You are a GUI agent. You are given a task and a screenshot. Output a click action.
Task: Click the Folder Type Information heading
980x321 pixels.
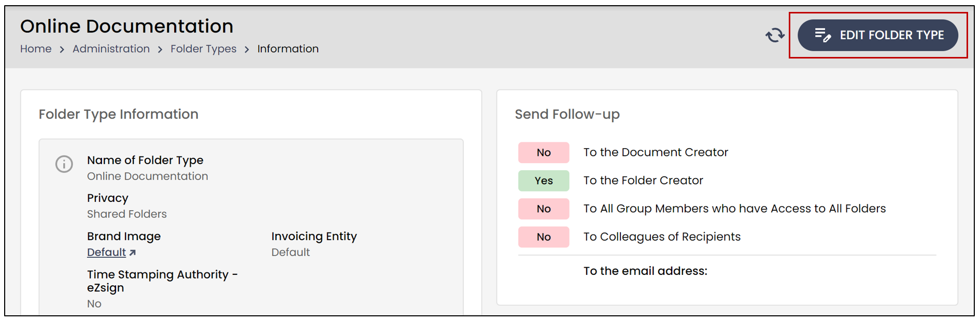[x=119, y=114]
